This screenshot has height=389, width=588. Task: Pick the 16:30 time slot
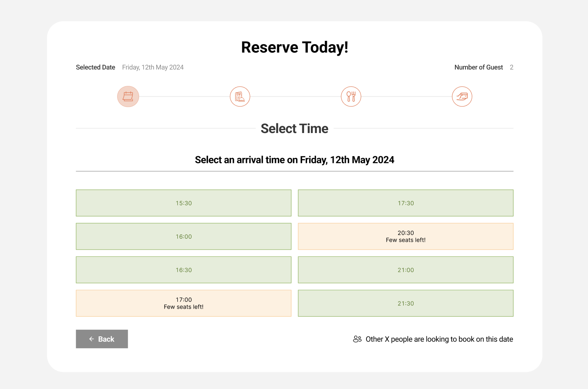pos(184,270)
